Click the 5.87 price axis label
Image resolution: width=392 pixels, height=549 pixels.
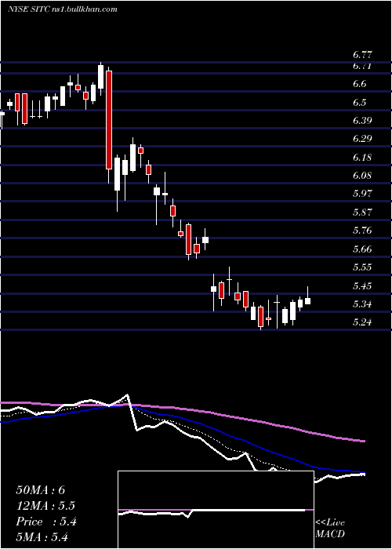tap(362, 213)
